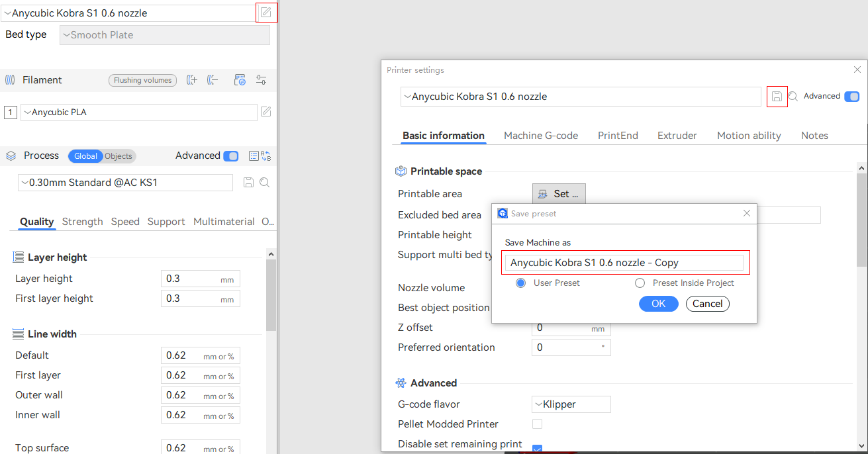This screenshot has width=868, height=454.
Task: Open the Notes tab
Action: tap(814, 136)
